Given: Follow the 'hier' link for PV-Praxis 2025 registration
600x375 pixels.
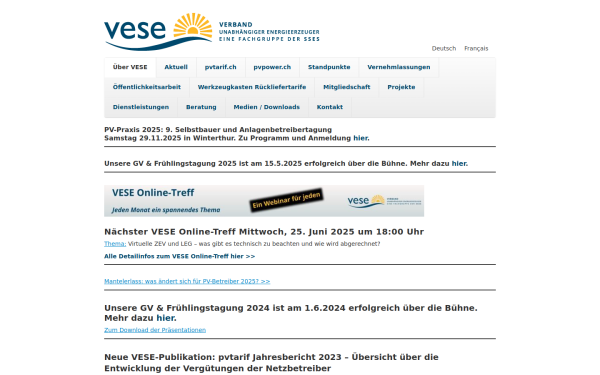Looking at the screenshot, I should pos(361,138).
